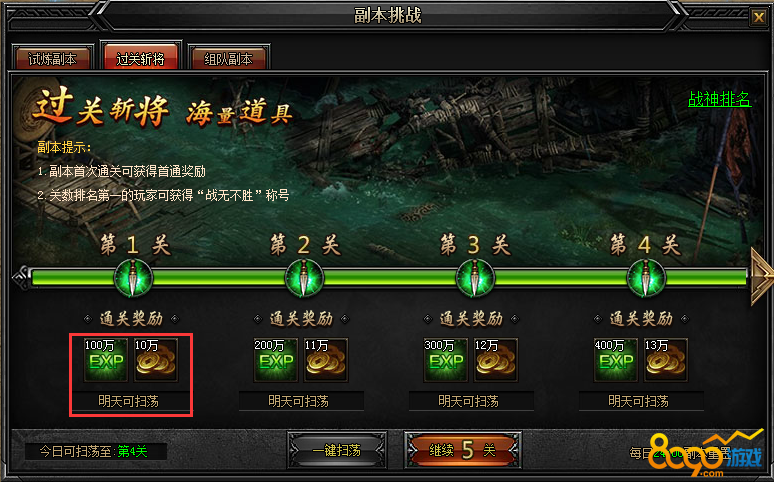Click the 一键扫荡 button
Image resolution: width=774 pixels, height=482 pixels.
[x=337, y=450]
